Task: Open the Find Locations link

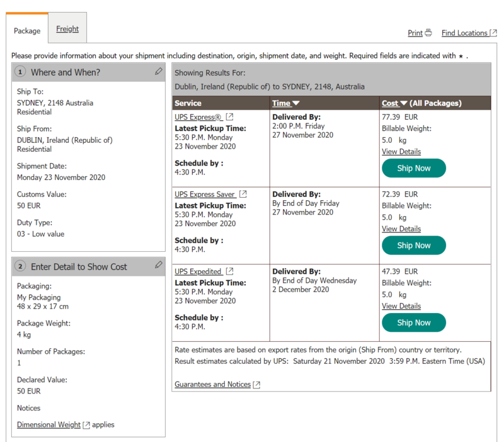Action: coord(464,33)
